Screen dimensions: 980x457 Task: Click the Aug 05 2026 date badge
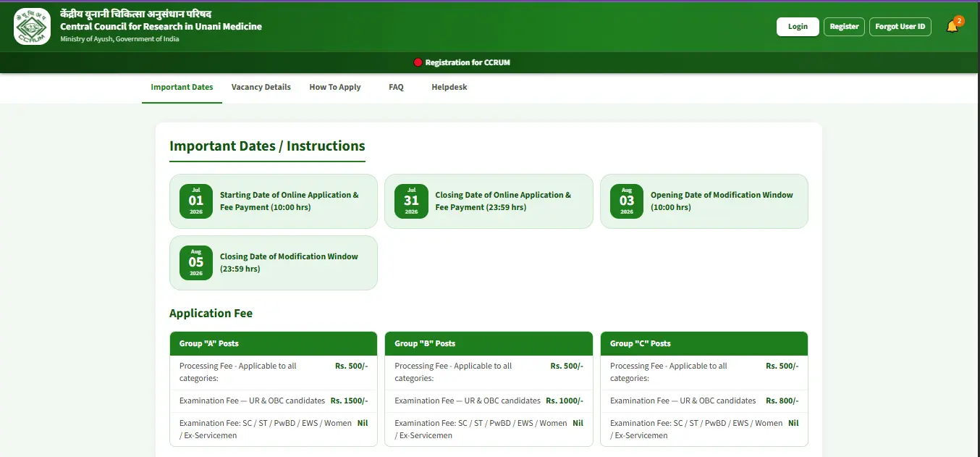196,263
